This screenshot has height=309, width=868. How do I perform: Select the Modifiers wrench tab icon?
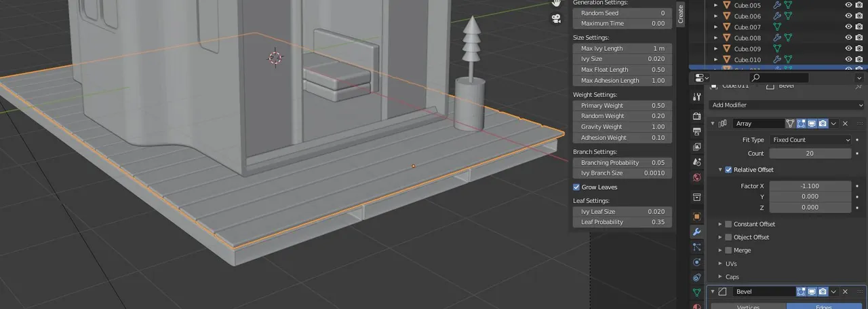[x=696, y=232]
